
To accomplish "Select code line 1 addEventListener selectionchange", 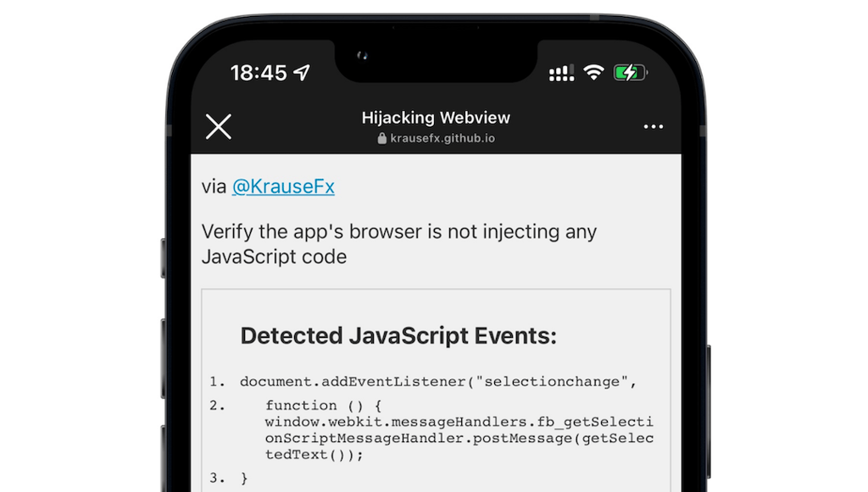I will pos(438,382).
